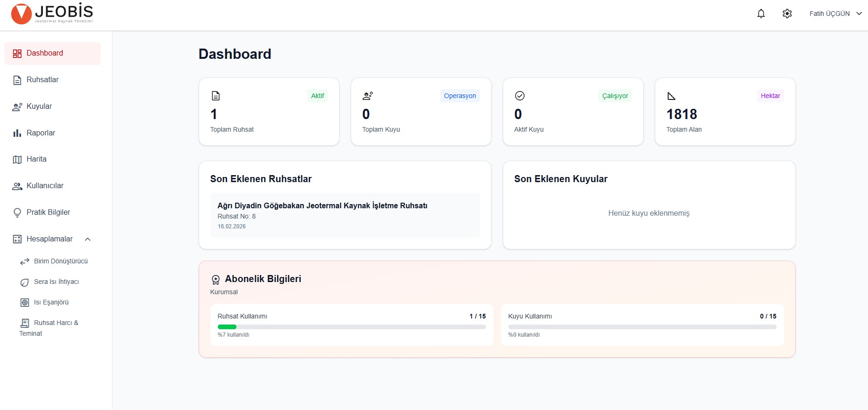Open Isı Eşanjörü calculation page
868x410 pixels.
pyautogui.click(x=51, y=302)
